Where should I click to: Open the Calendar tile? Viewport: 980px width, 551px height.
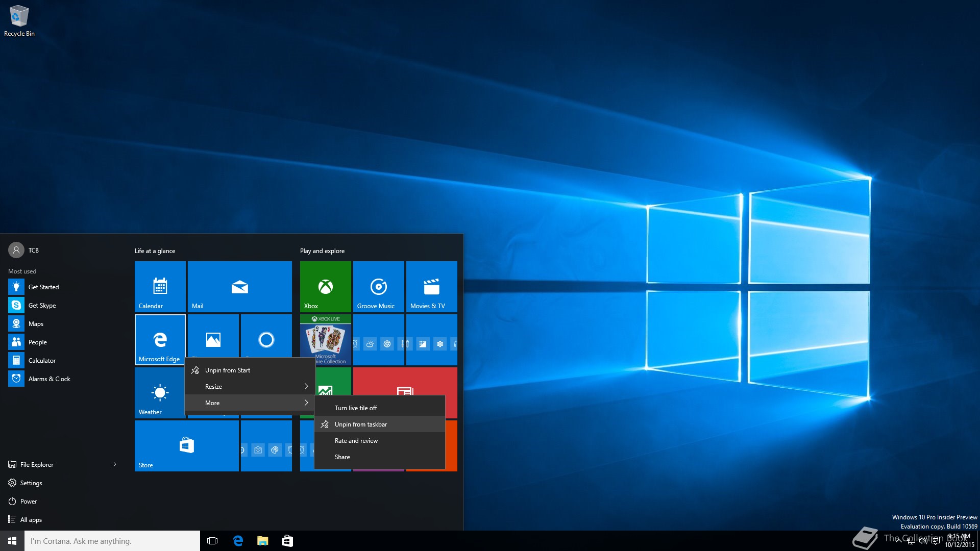[160, 287]
